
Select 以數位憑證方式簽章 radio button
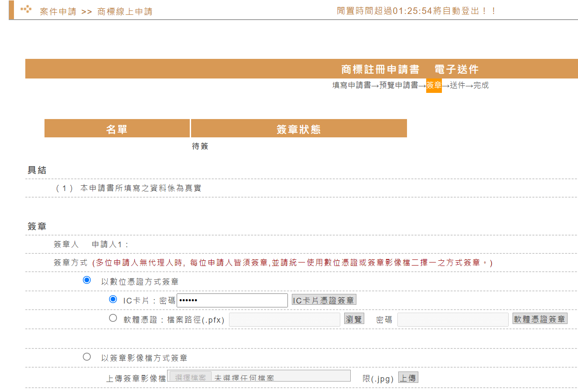tap(87, 280)
